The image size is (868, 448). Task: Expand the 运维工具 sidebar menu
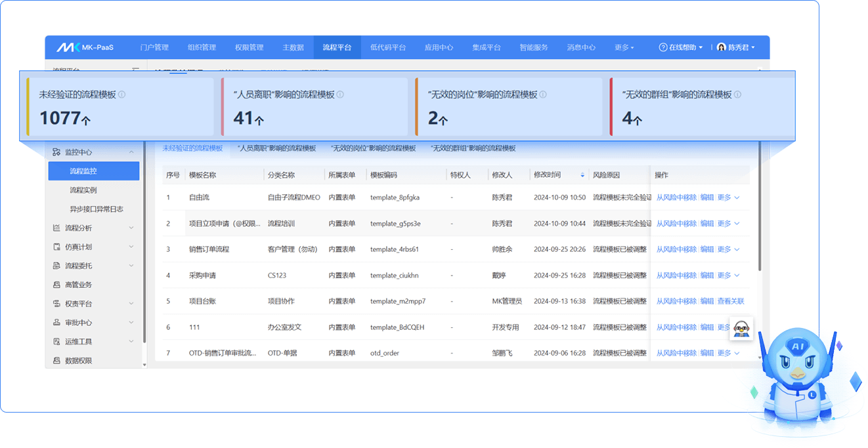point(131,342)
